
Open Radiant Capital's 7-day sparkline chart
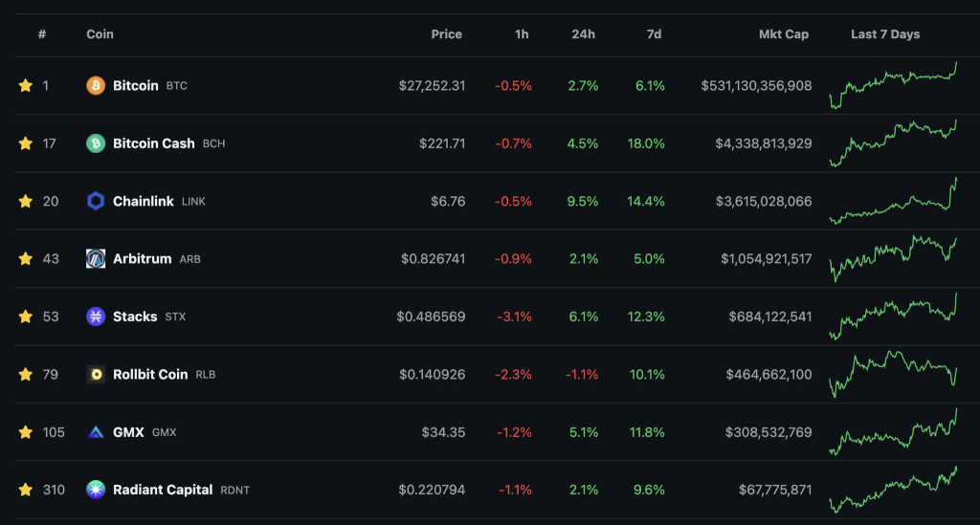[x=893, y=490]
